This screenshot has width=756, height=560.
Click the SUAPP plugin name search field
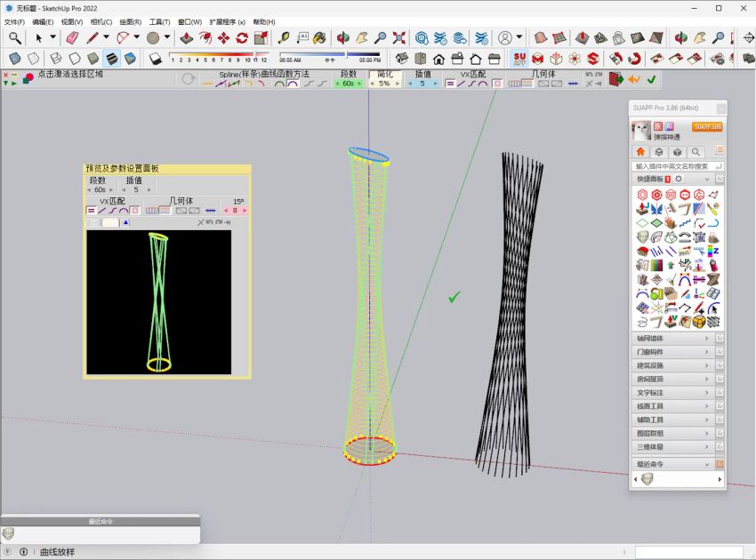677,166
